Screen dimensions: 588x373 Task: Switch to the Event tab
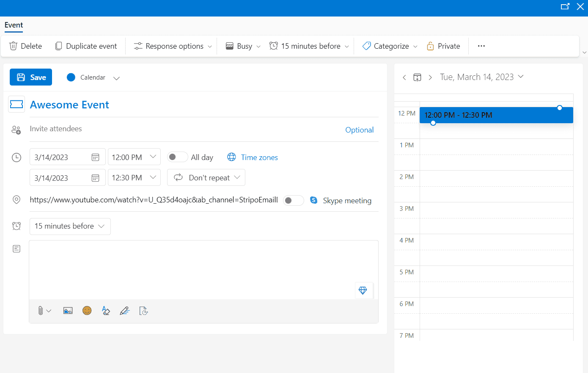pyautogui.click(x=14, y=25)
